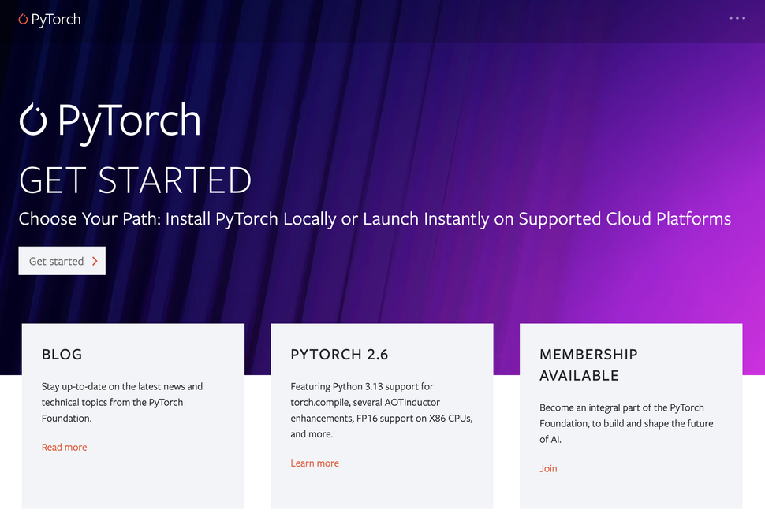Viewport: 765px width, 532px height.
Task: Open the three-dot menu in the top right
Action: tap(737, 18)
